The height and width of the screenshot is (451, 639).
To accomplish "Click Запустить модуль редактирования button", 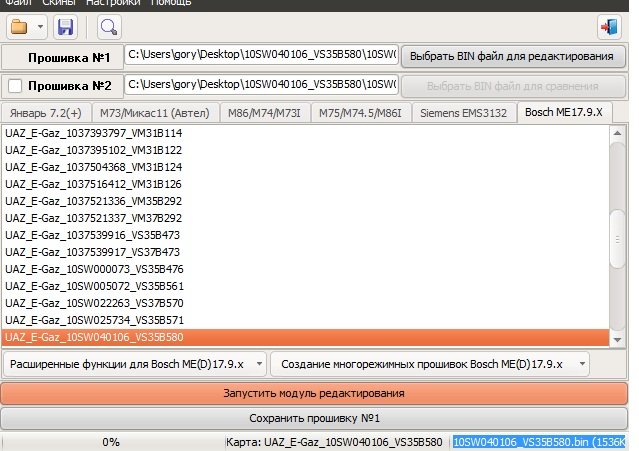I will coord(314,394).
